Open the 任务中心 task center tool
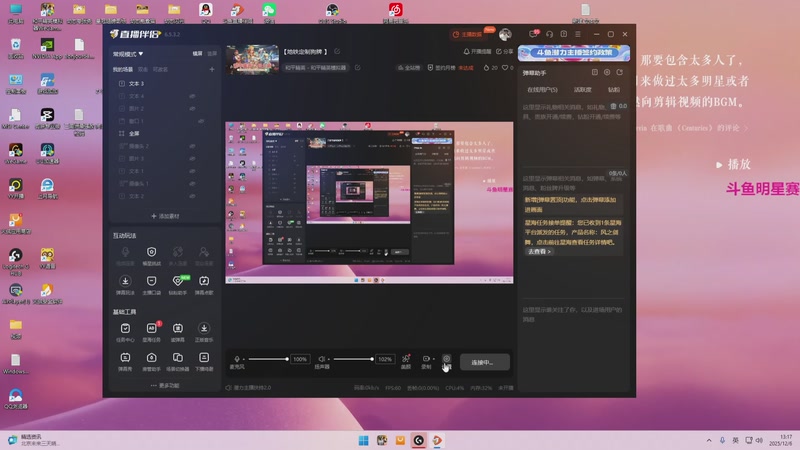The height and width of the screenshot is (450, 800). tap(125, 332)
